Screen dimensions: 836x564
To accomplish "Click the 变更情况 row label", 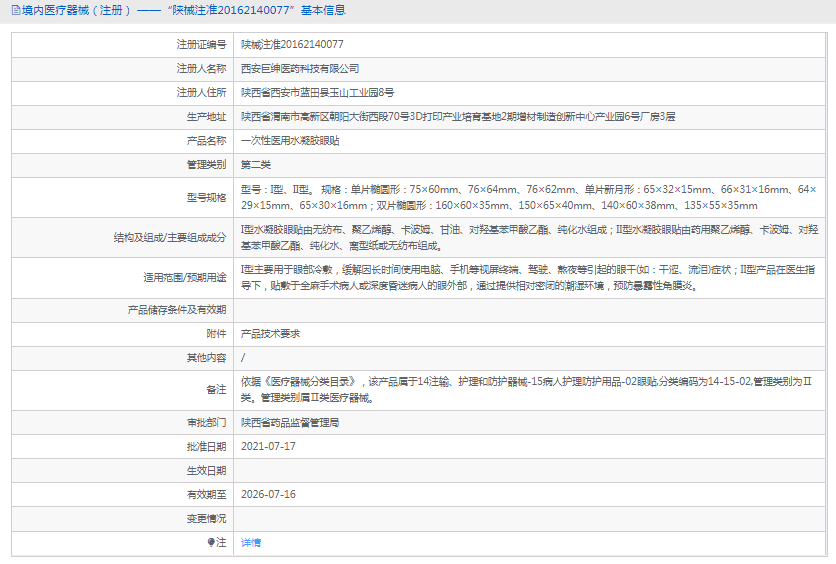I will pos(206,518).
